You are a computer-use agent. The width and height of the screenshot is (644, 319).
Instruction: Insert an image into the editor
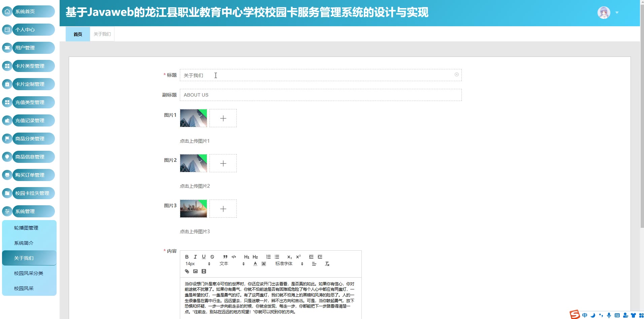195,271
